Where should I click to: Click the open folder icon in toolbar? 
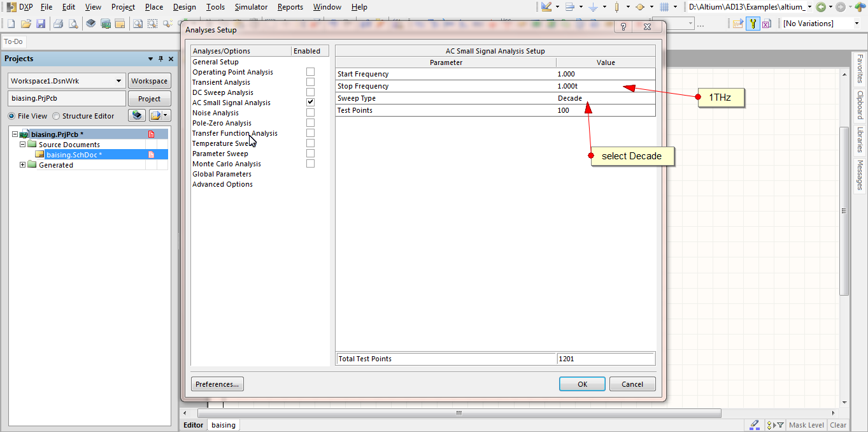coord(26,24)
